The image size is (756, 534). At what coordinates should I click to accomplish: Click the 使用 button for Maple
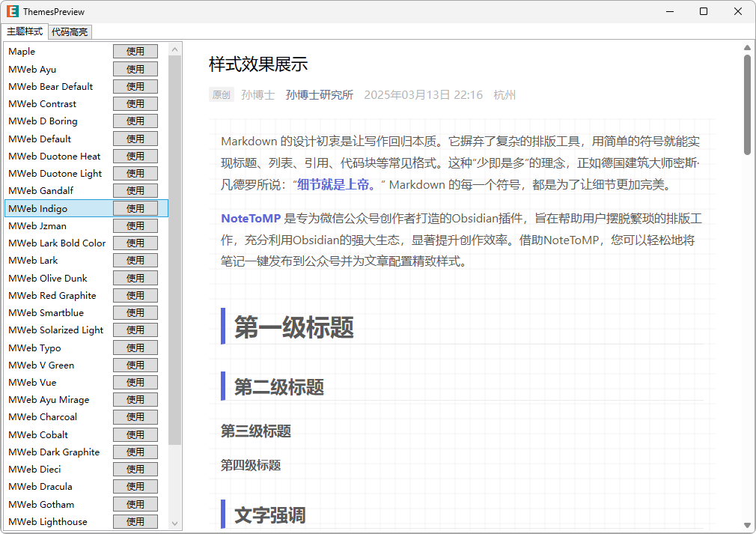(135, 51)
